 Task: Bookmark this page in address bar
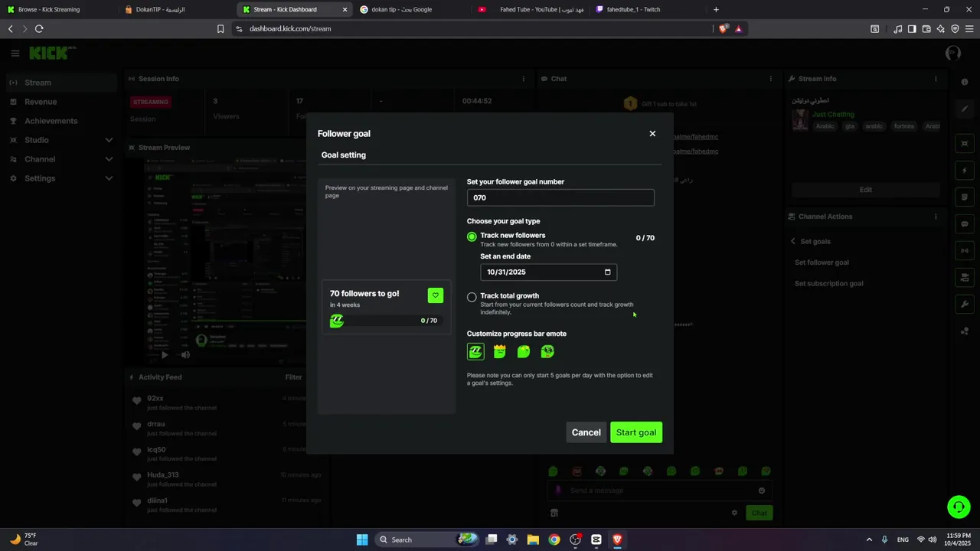pos(220,29)
